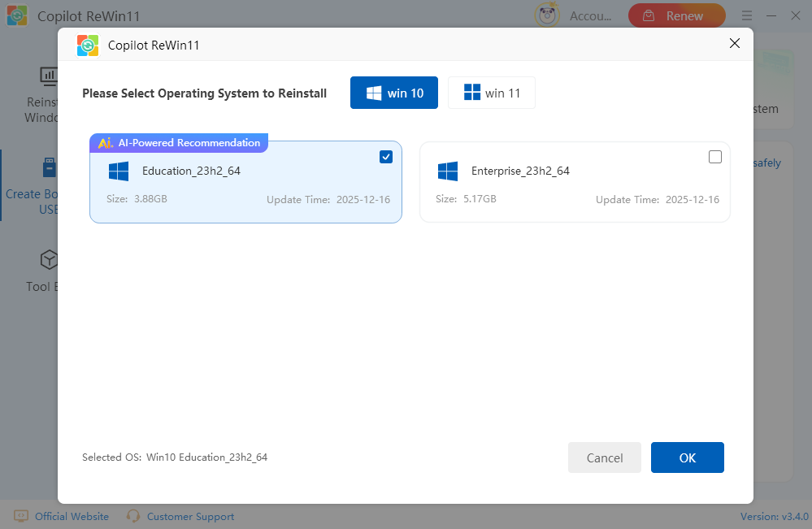Select the Enterprise_23h2_64 card

click(x=575, y=183)
